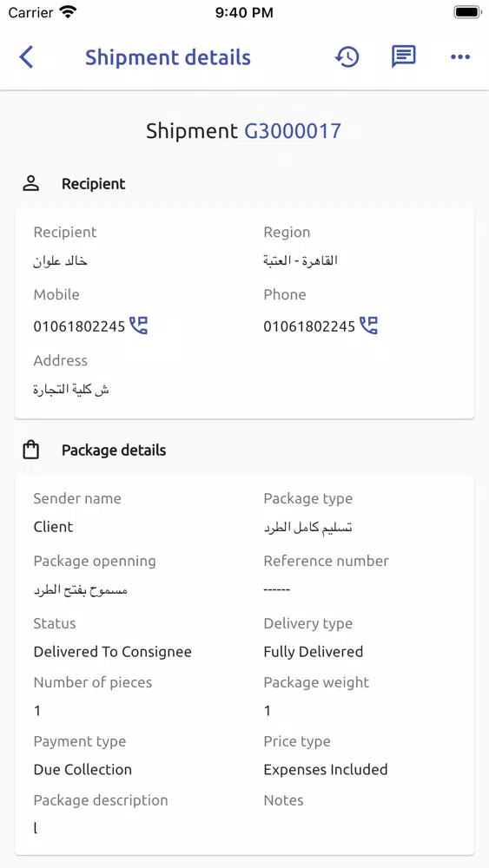
Task: Open the three-dots more options menu
Action: 460,57
